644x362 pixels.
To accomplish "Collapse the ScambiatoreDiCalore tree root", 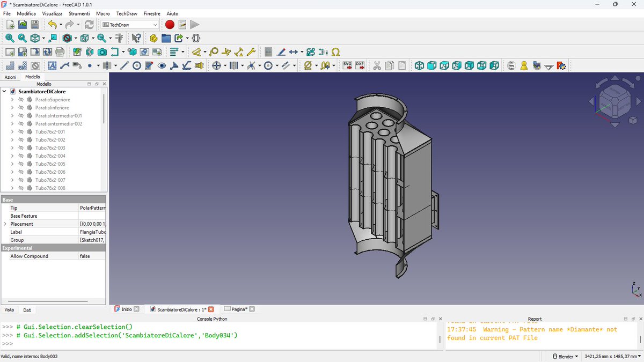I will [5, 92].
